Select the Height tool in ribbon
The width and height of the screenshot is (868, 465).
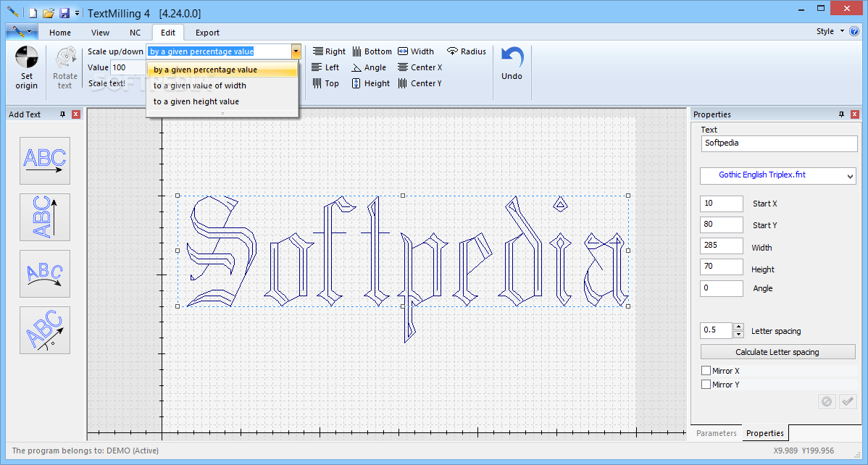tap(371, 83)
